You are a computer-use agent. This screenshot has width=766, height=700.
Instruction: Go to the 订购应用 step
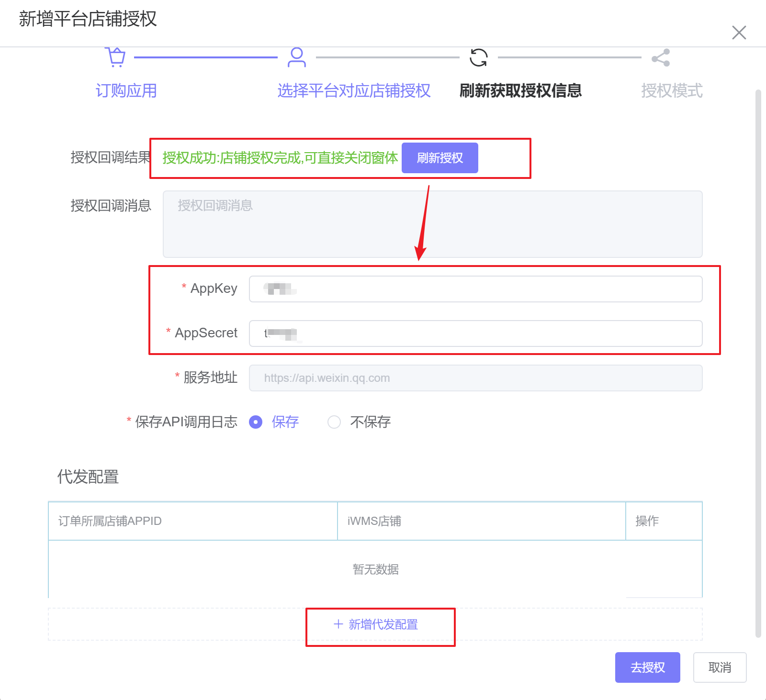(x=126, y=90)
